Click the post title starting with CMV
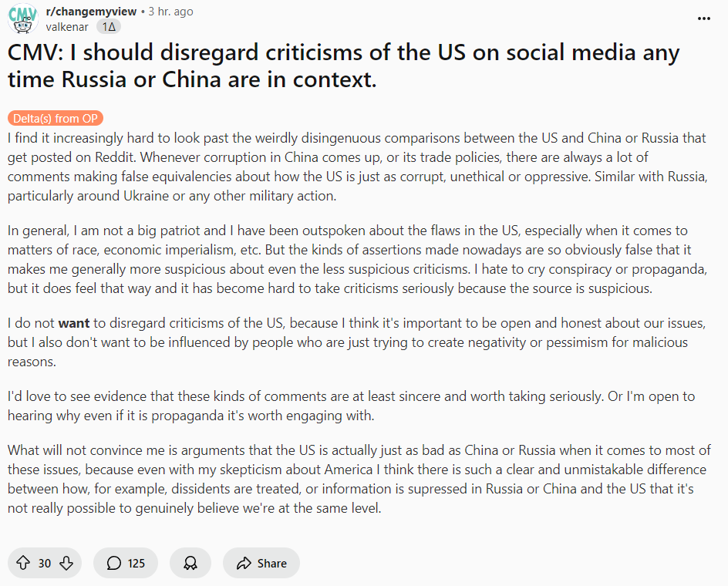Viewport: 728px width, 586px height. pos(344,66)
